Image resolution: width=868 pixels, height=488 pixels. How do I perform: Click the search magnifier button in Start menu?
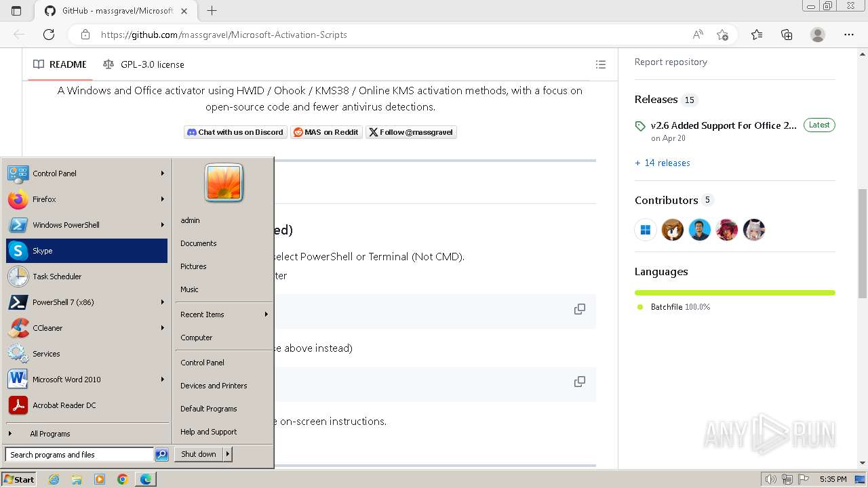161,455
